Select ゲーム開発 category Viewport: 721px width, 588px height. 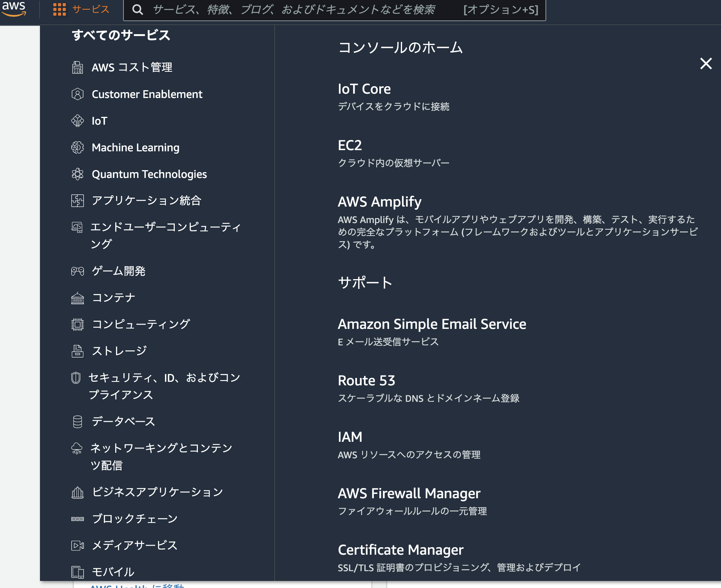[118, 271]
